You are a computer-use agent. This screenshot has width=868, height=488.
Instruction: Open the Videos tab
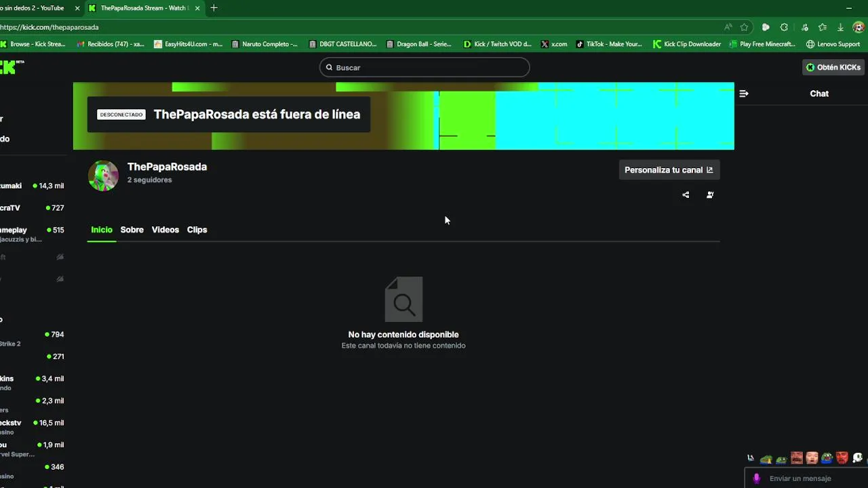pos(165,230)
